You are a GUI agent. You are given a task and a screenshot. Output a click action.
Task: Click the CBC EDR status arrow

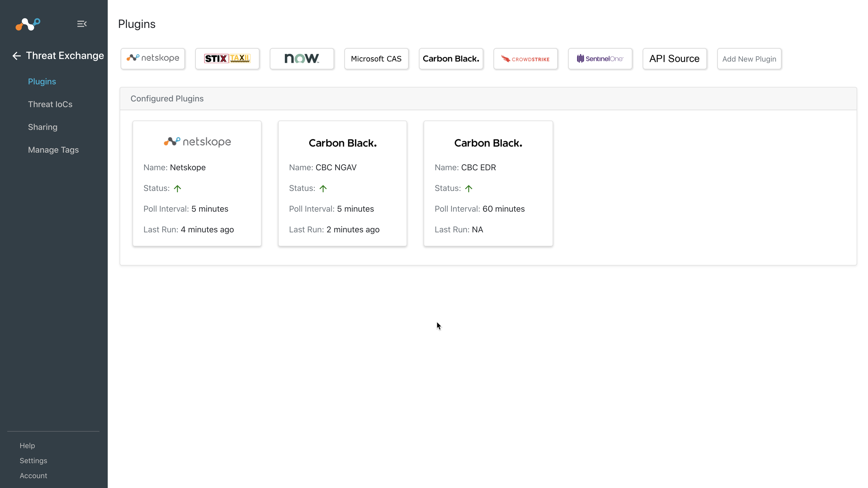point(469,189)
